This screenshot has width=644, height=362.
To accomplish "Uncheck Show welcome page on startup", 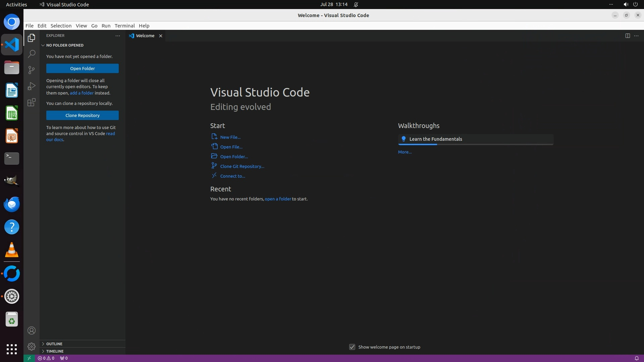I will [x=352, y=347].
